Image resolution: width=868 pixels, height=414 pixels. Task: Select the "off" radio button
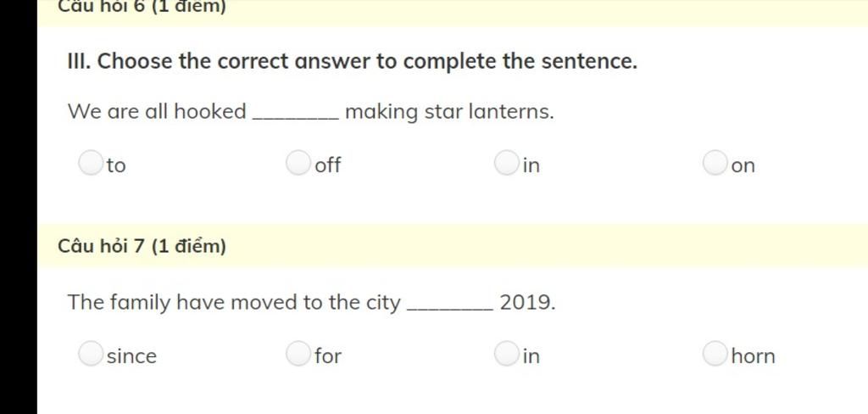coord(298,163)
